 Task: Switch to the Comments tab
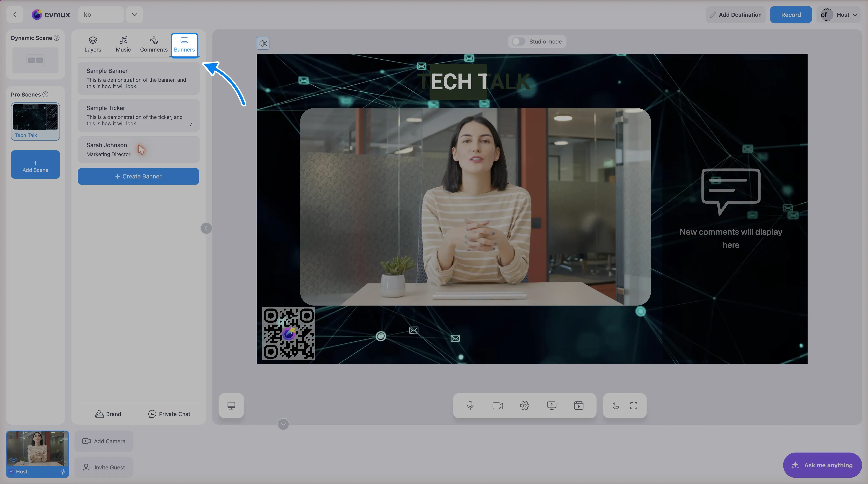click(154, 45)
